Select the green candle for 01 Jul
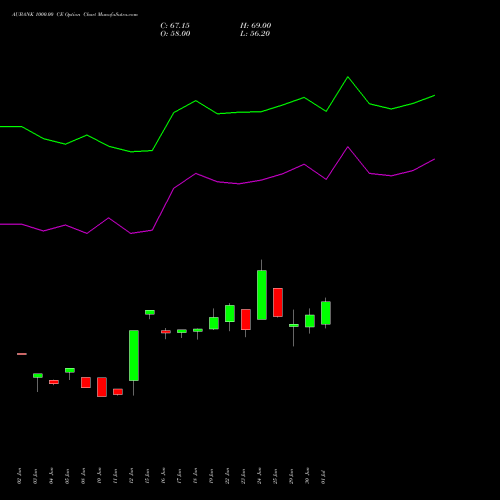 [x=326, y=313]
